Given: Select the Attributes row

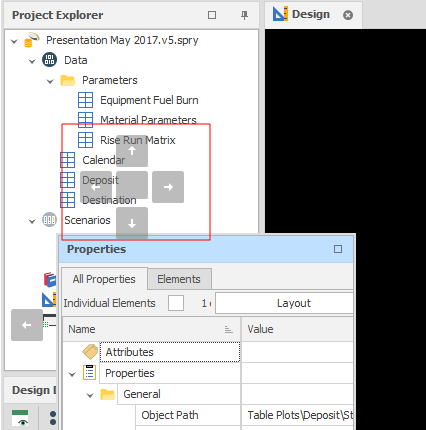Looking at the screenshot, I should [x=170, y=352].
